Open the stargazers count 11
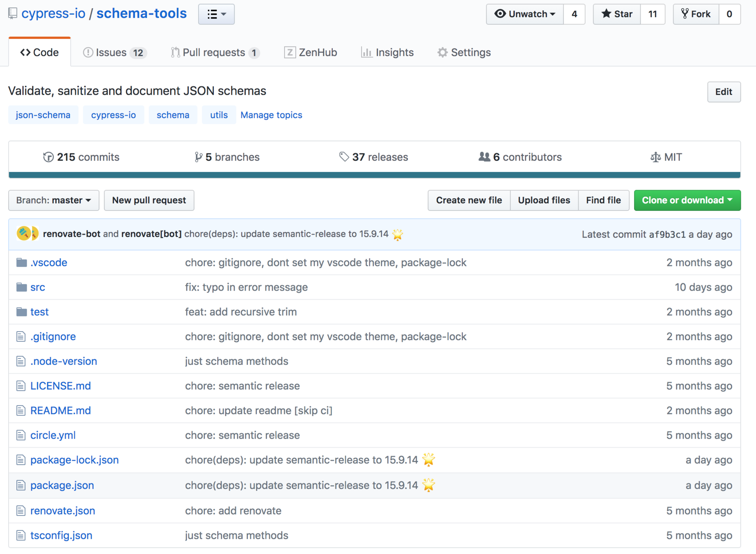Image resolution: width=756 pixels, height=554 pixels. tap(653, 14)
